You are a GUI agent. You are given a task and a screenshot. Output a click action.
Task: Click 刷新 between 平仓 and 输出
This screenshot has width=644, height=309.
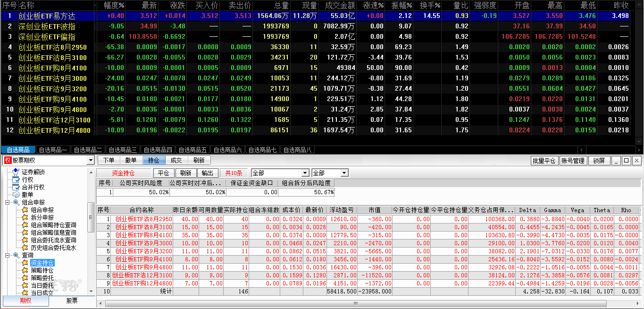tap(186, 173)
